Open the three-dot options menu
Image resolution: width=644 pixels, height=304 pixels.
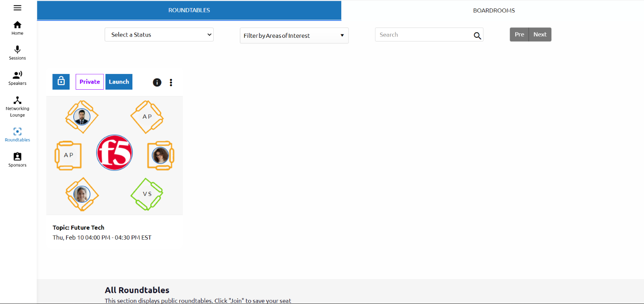click(x=171, y=82)
